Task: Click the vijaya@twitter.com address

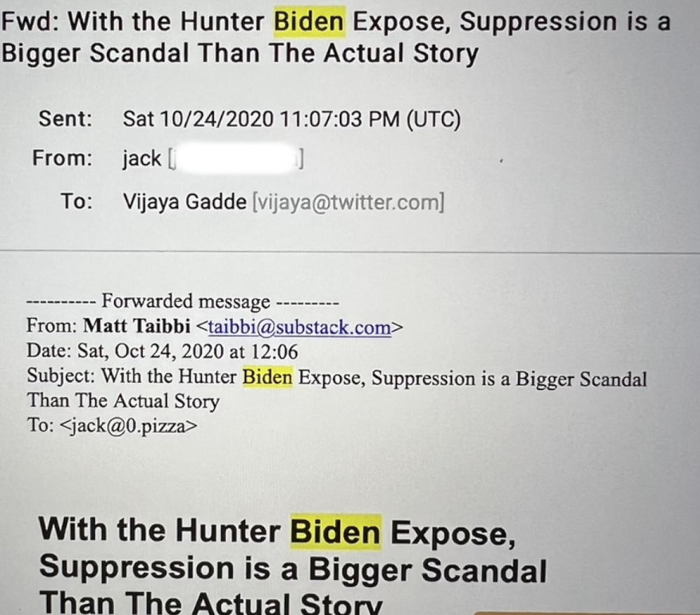Action: [348, 203]
